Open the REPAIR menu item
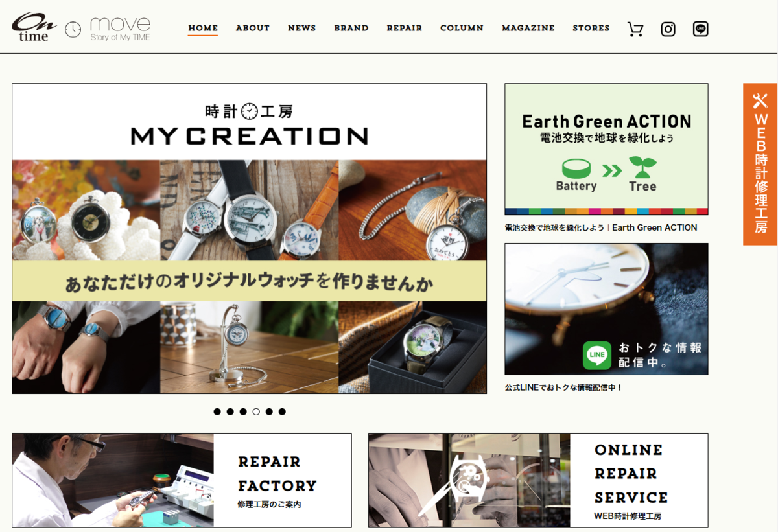The image size is (778, 532). [x=405, y=28]
